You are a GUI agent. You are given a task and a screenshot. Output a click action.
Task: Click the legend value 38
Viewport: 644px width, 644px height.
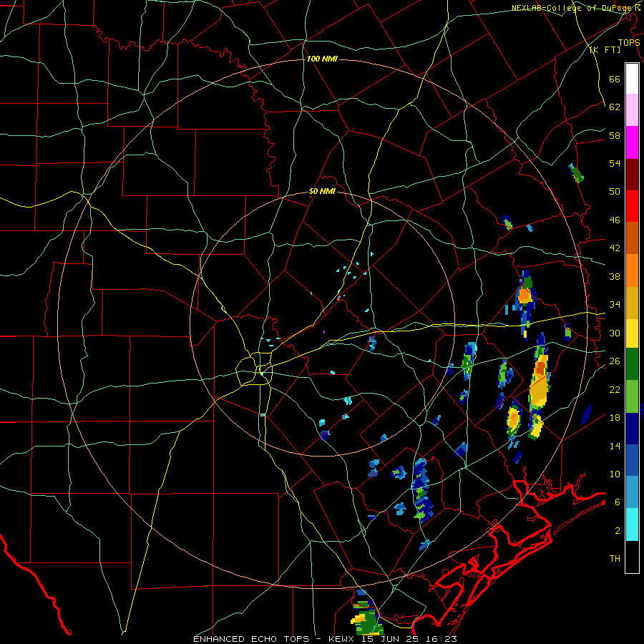(615, 276)
